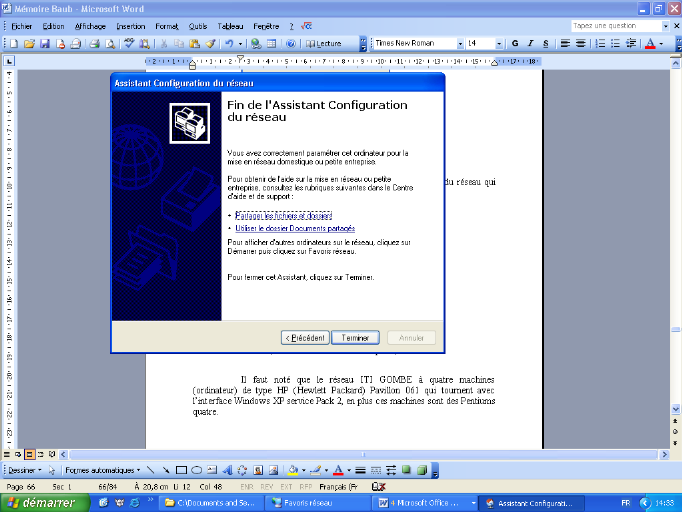Expand Line Color dropdown arrow in Drawing toolbar
Image resolution: width=682 pixels, height=512 pixels.
pos(326,470)
